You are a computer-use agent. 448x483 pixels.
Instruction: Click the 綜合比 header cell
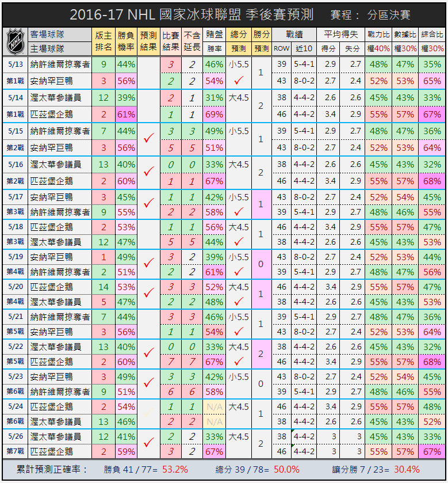click(x=432, y=35)
